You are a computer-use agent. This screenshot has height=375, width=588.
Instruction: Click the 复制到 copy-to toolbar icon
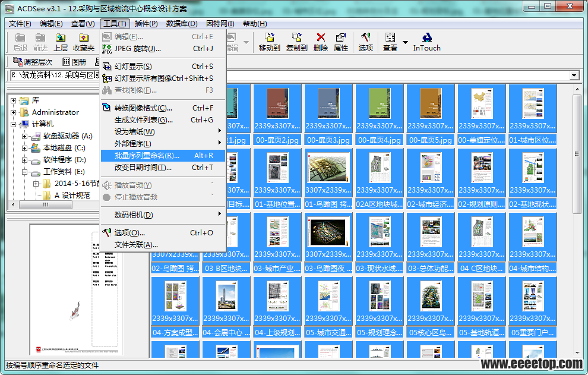click(296, 42)
